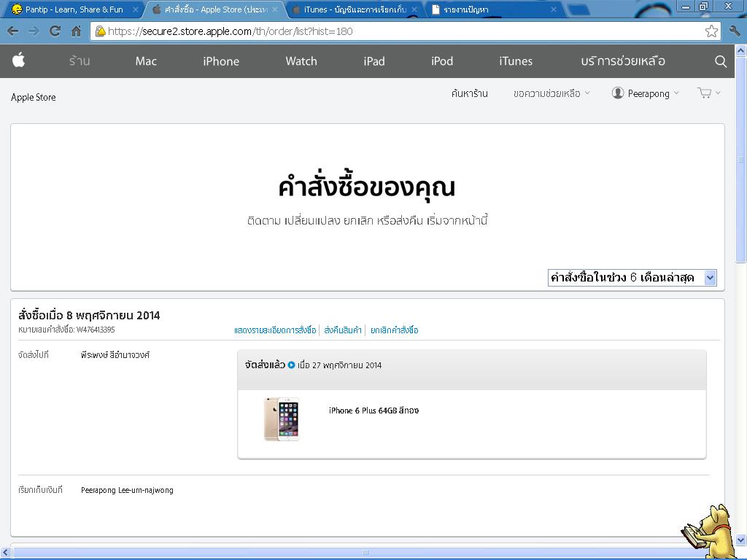This screenshot has height=560, width=747.
Task: Open the Mac nav item
Action: point(146,61)
